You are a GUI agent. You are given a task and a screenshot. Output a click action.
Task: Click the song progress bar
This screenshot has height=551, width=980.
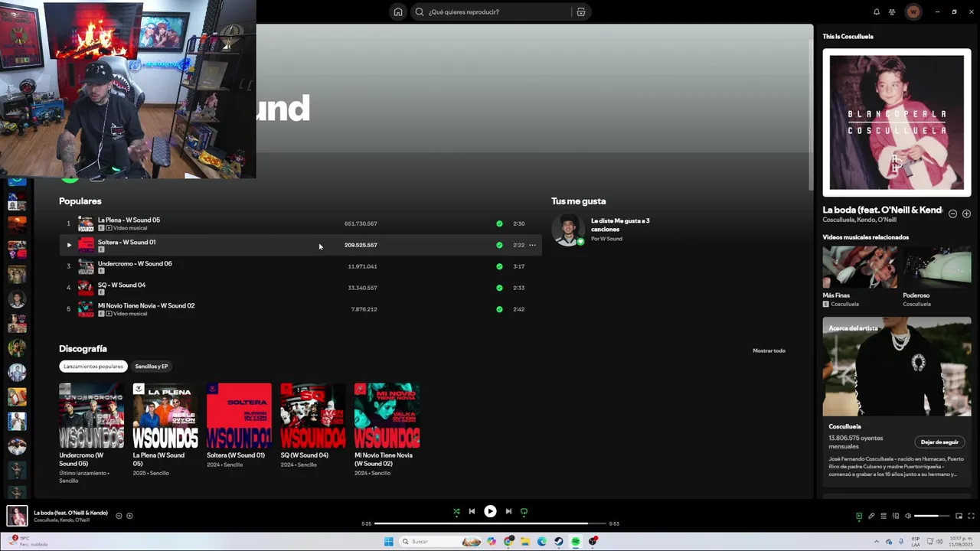[x=490, y=523]
